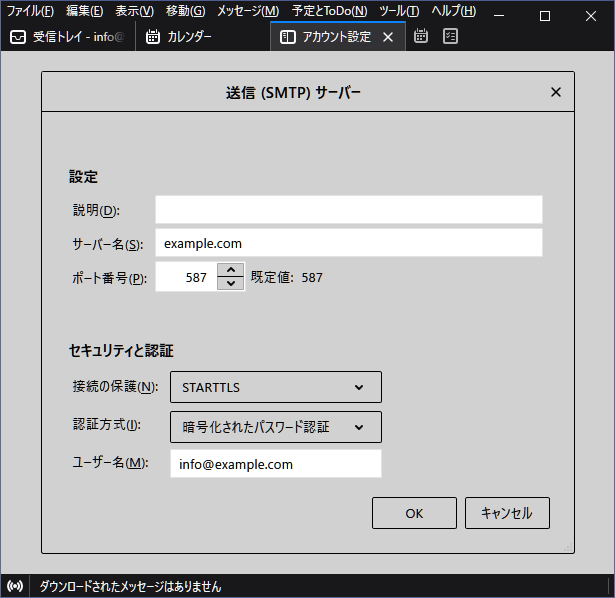
Task: Close the SMTP server dialog with X
Action: click(556, 93)
